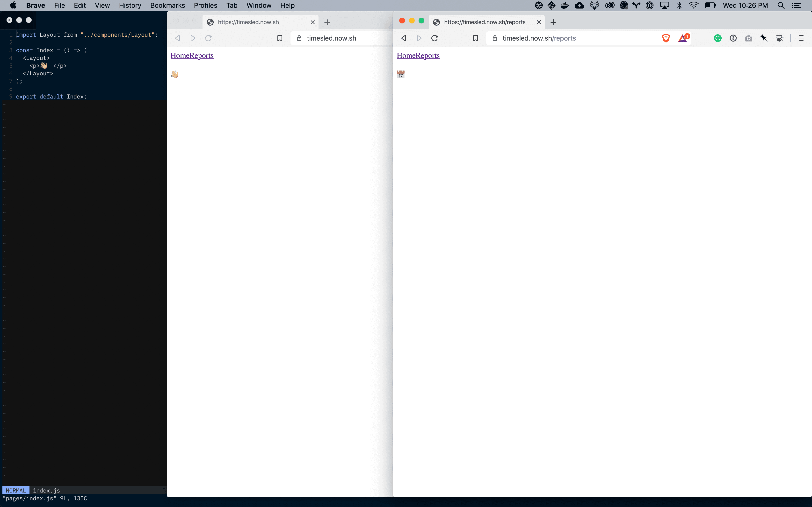This screenshot has width=812, height=507.
Task: Toggle Bluetooth from the menu bar
Action: pos(679,5)
